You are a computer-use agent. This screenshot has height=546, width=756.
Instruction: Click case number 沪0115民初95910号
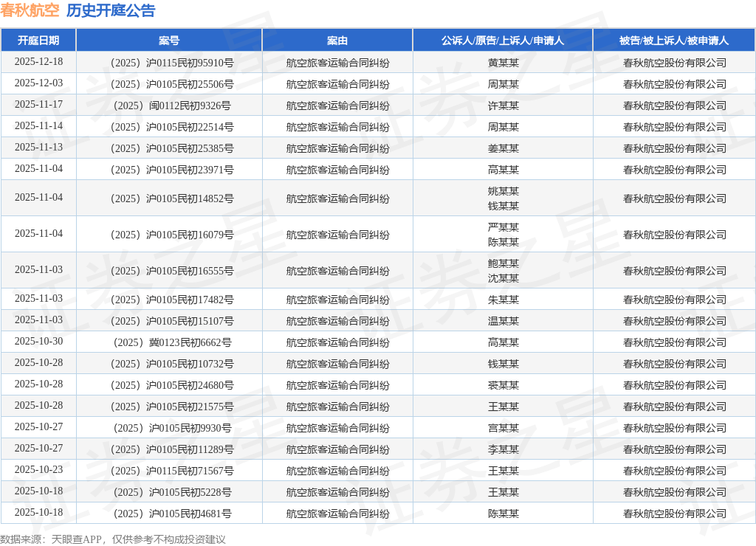tap(172, 63)
